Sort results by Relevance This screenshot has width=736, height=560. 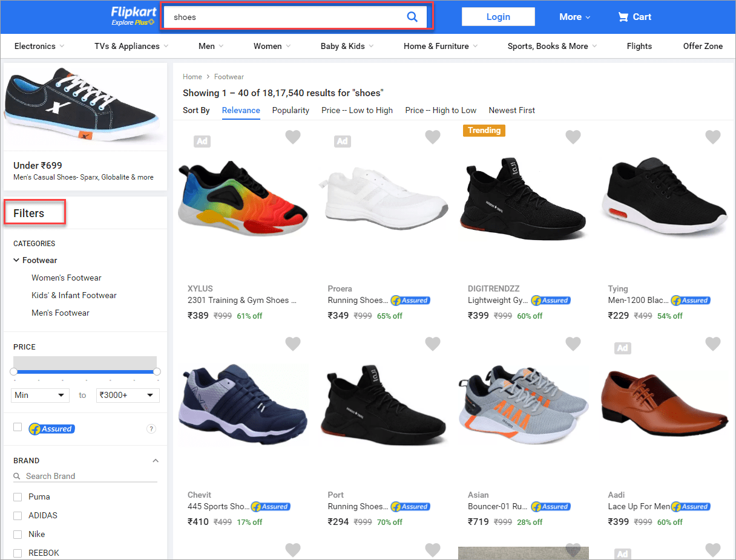coord(241,110)
